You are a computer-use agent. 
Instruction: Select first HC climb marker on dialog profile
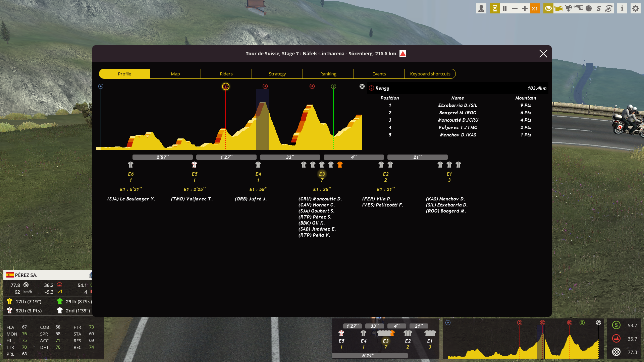click(x=265, y=86)
